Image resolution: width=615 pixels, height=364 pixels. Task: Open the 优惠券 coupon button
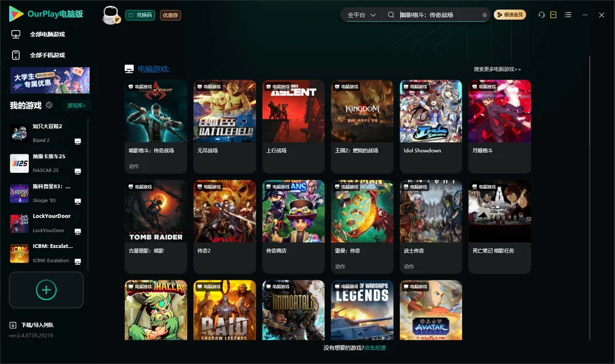click(170, 15)
